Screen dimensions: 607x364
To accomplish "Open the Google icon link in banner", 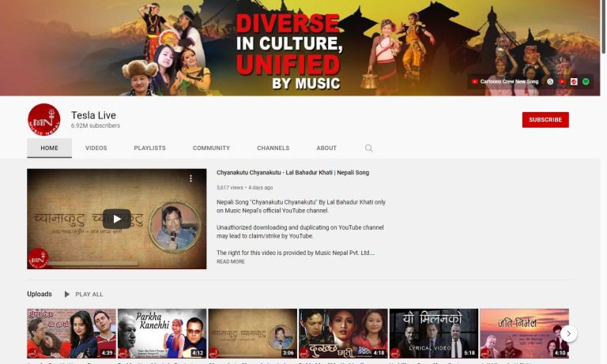I will point(550,81).
